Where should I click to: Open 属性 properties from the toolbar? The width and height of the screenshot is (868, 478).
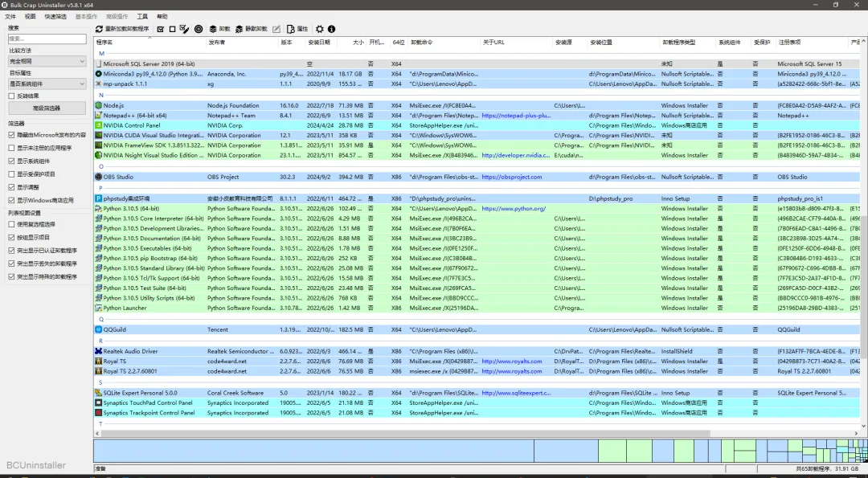[297, 29]
